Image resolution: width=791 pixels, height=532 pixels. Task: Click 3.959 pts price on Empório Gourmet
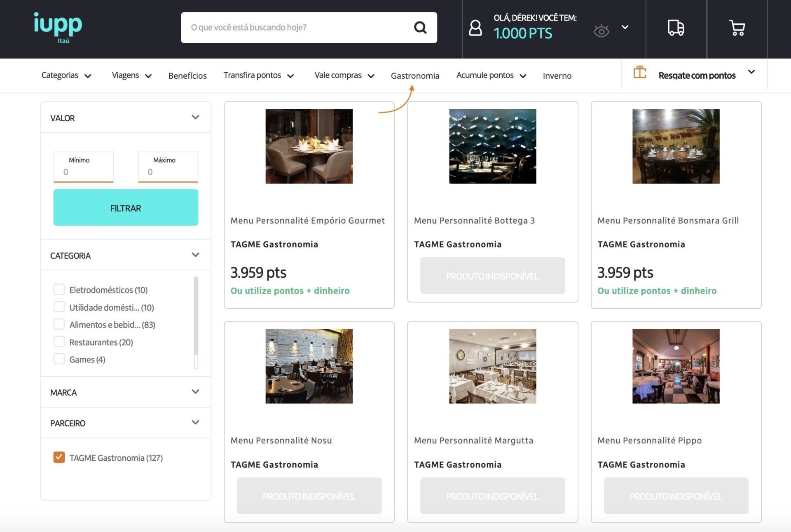coord(258,272)
